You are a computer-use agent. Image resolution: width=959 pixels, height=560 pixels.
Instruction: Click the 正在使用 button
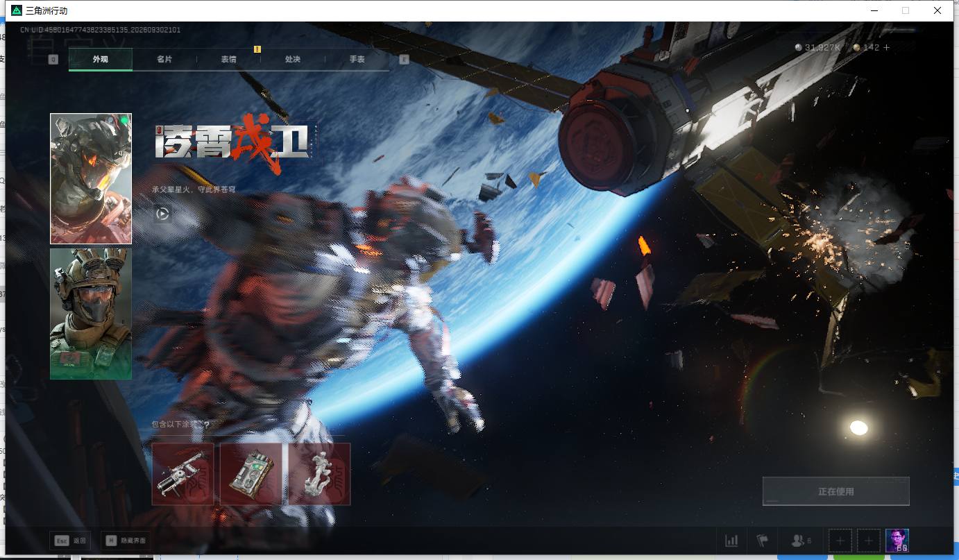[836, 491]
